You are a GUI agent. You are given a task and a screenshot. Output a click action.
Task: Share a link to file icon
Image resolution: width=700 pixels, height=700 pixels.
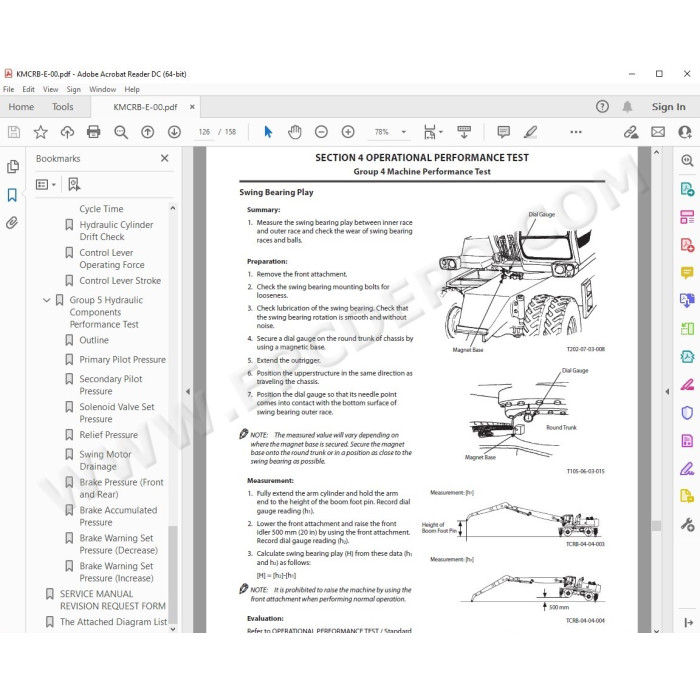631,132
